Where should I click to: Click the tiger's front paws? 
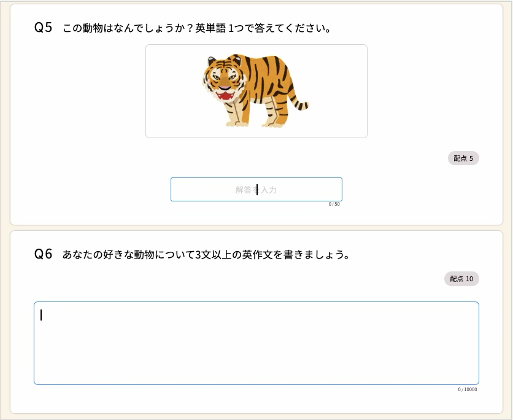coord(237,123)
